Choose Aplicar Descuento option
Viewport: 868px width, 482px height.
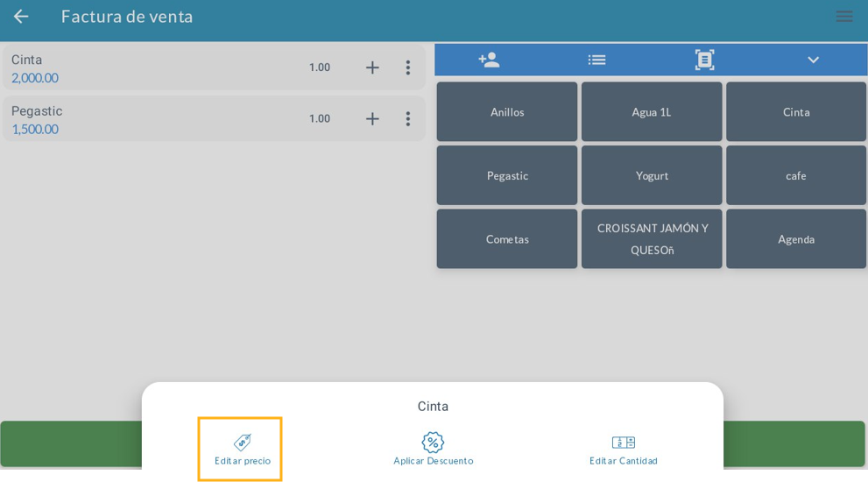pyautogui.click(x=433, y=449)
